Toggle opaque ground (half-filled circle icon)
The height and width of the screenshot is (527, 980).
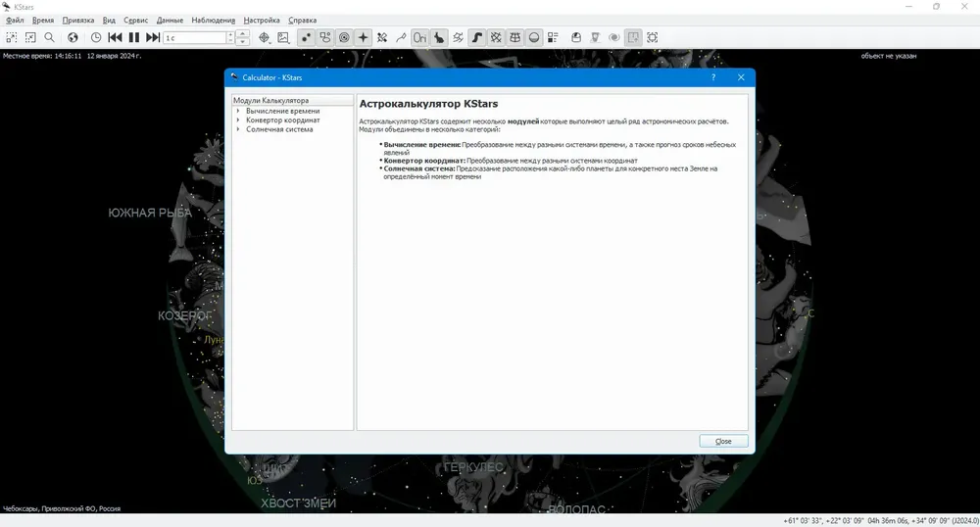coord(534,37)
